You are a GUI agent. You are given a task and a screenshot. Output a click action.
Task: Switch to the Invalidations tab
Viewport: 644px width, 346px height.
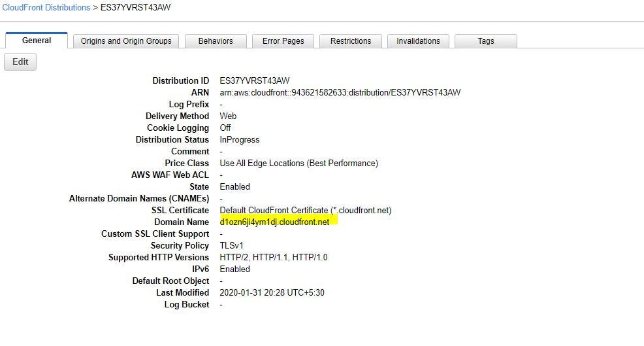[x=418, y=41]
